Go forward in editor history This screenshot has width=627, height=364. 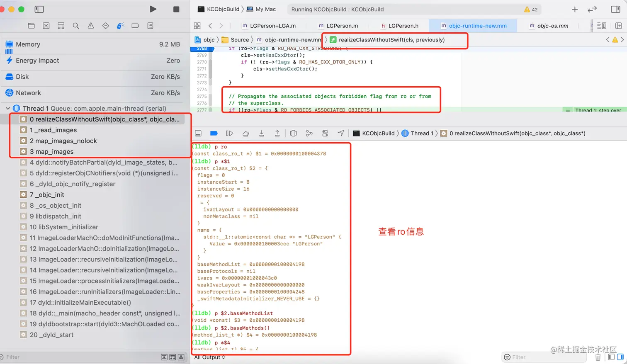point(221,26)
